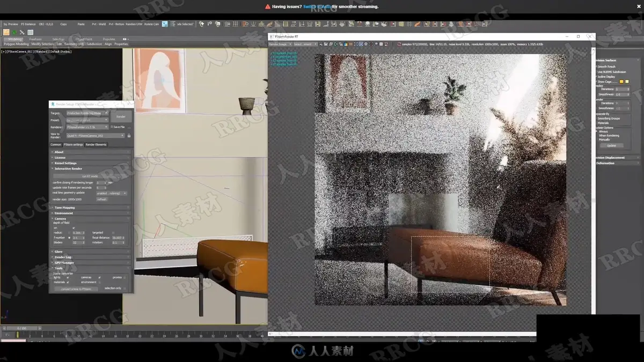644x362 pixels.
Task: Open the crossed tools icon
Action: pos(23,32)
